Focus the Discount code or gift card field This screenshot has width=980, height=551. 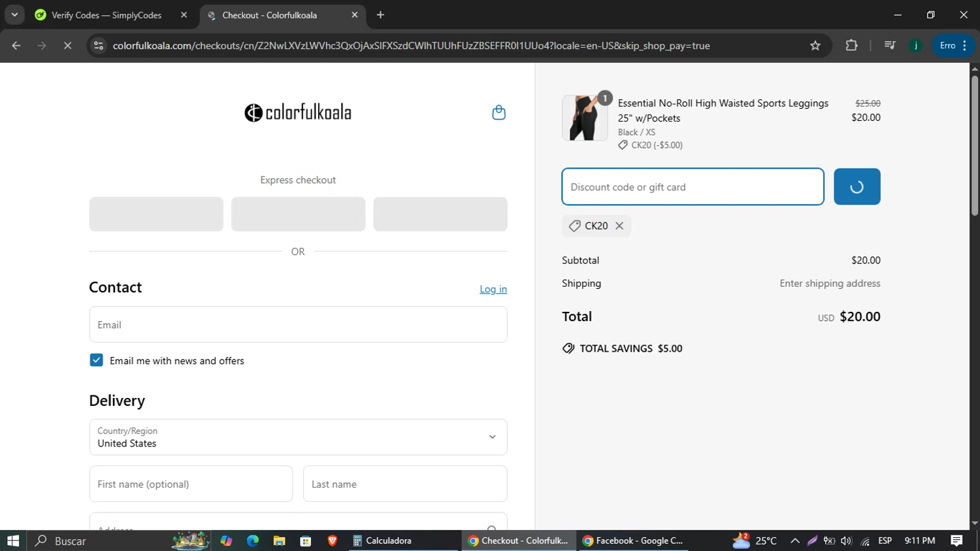693,187
